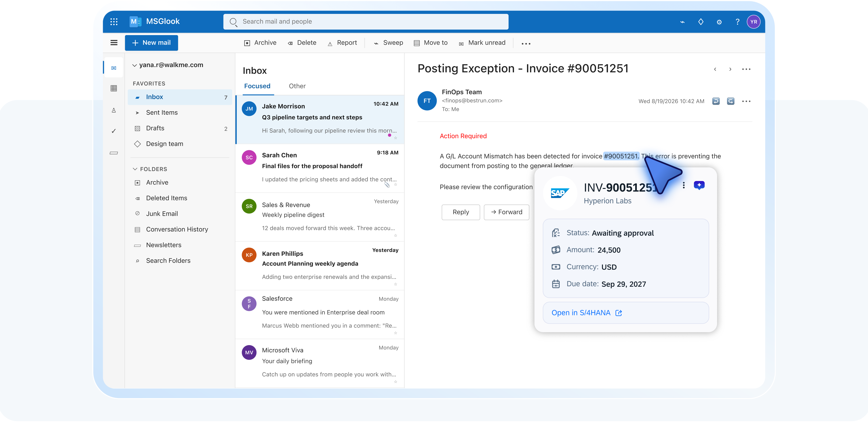The image size is (868, 423).
Task: Click Jake Morrison JM avatar
Action: coord(249,109)
